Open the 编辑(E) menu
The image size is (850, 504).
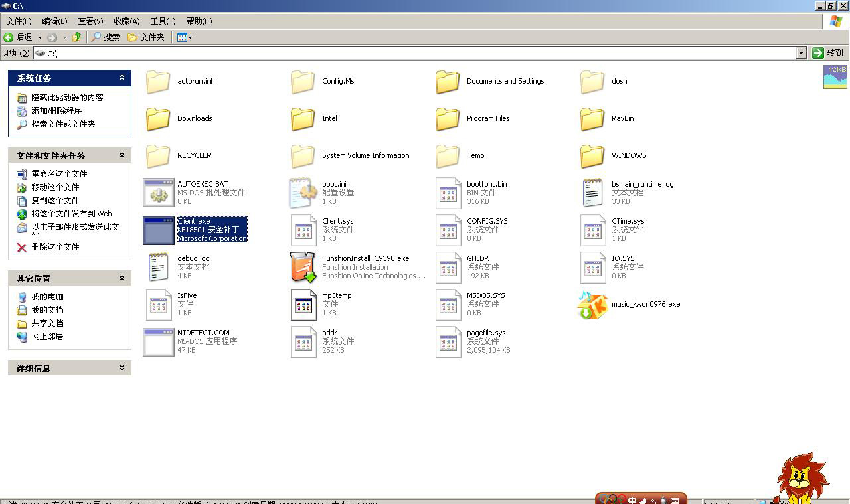[x=54, y=21]
